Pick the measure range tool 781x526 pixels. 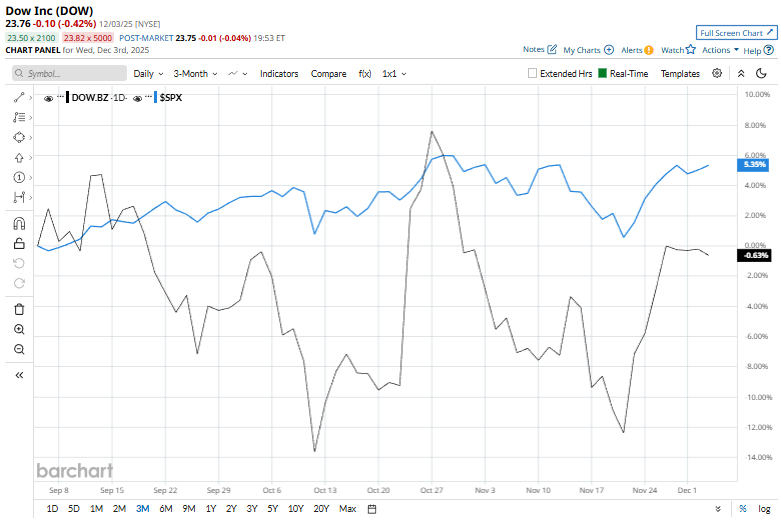click(19, 198)
